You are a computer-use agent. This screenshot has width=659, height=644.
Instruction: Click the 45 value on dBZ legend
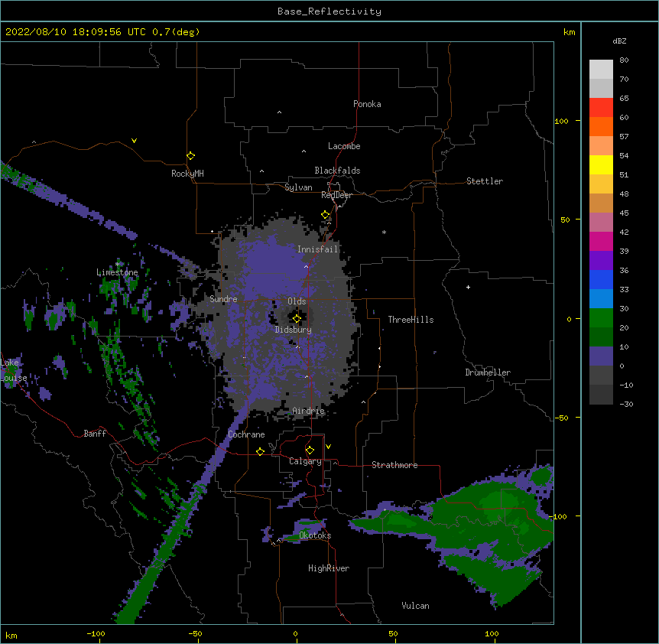[x=624, y=213]
